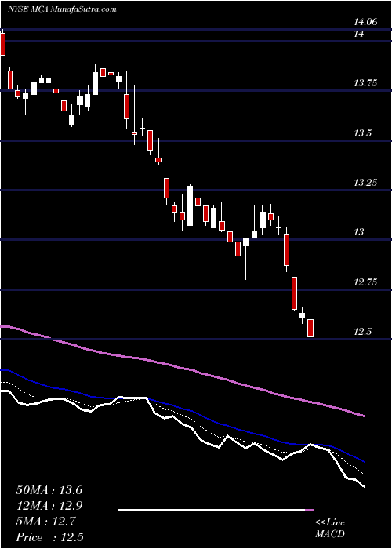Click the 12.75 price axis label
Viewport: 392px width, 549px height.
365,282
